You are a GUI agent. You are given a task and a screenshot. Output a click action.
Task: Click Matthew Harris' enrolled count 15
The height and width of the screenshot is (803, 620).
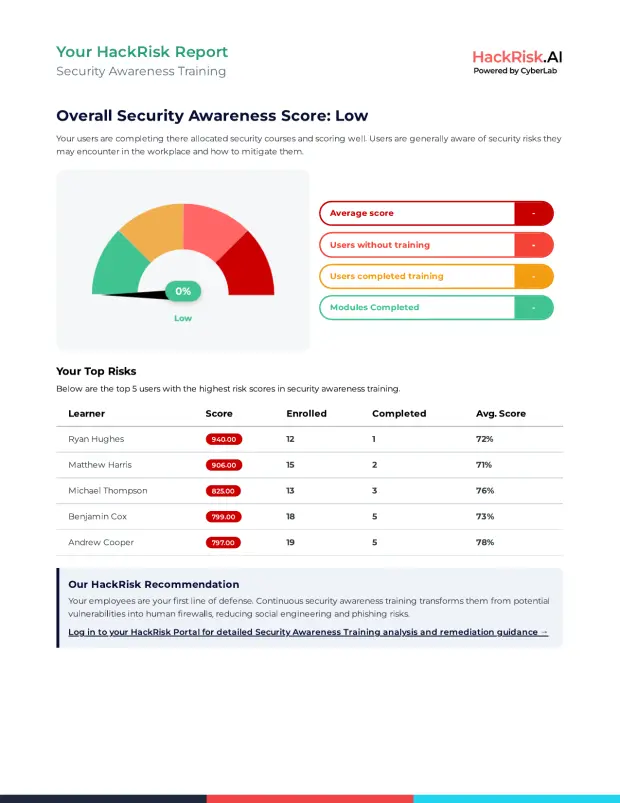pyautogui.click(x=290, y=464)
